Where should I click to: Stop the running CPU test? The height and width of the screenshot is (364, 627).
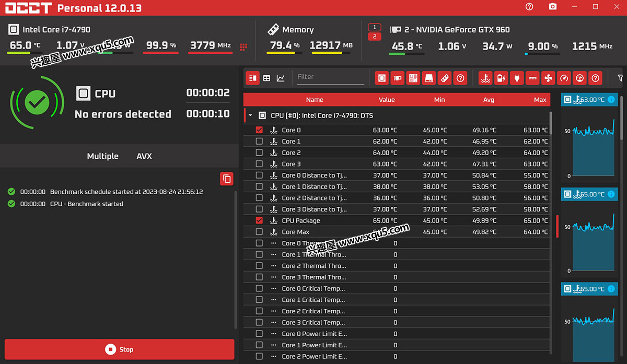click(x=120, y=349)
